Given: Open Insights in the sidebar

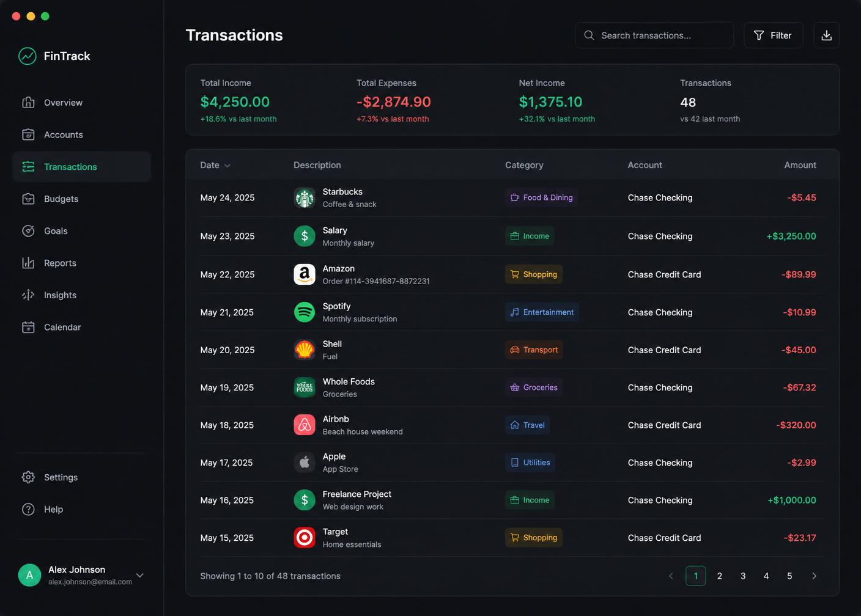Looking at the screenshot, I should coord(81,295).
